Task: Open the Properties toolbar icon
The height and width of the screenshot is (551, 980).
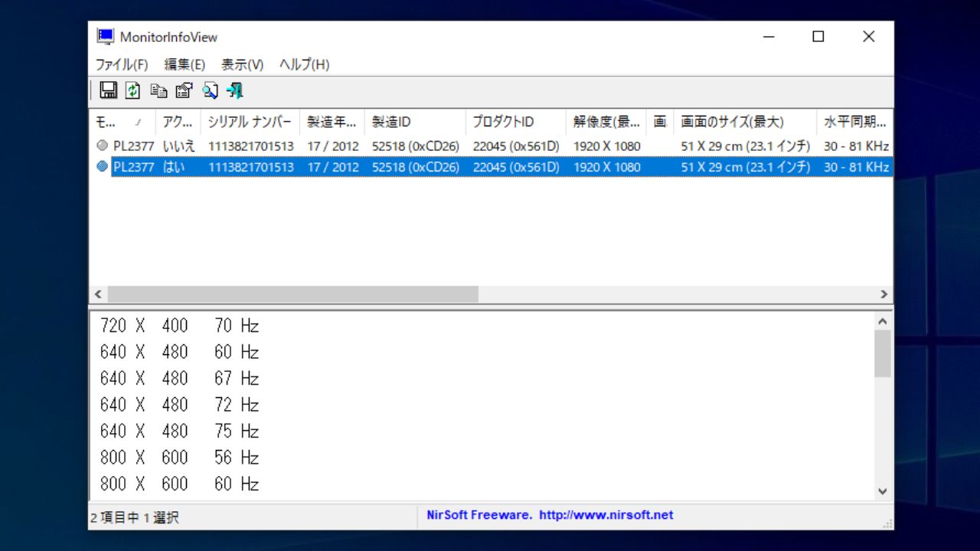Action: pyautogui.click(x=184, y=90)
